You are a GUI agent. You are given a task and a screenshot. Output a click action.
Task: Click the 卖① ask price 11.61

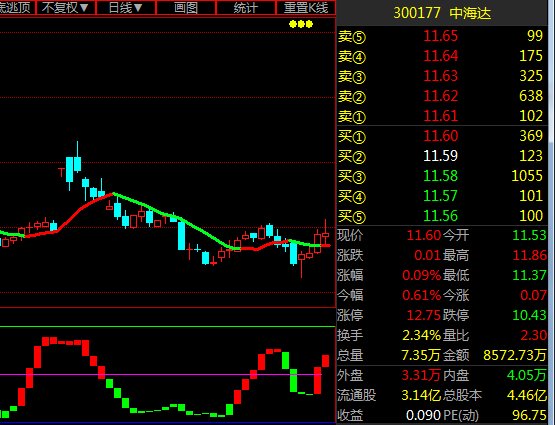pos(441,116)
